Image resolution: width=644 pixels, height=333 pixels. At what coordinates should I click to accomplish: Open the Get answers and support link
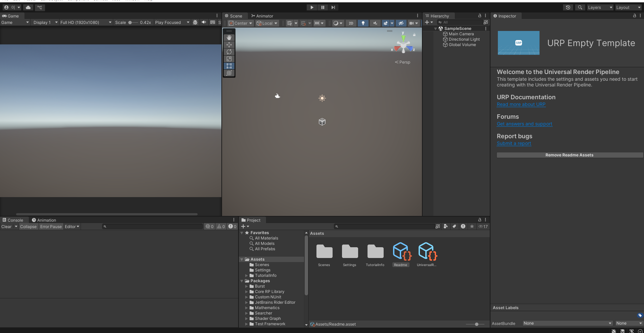pyautogui.click(x=524, y=124)
